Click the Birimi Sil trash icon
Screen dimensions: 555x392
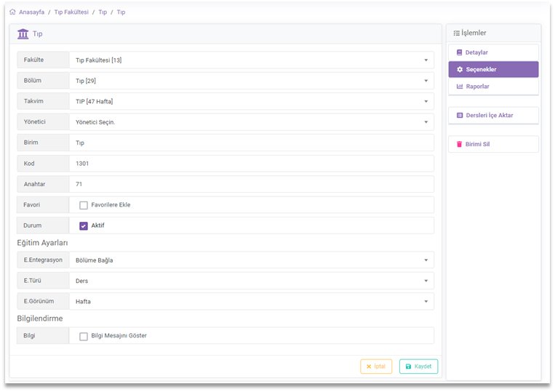pos(459,144)
